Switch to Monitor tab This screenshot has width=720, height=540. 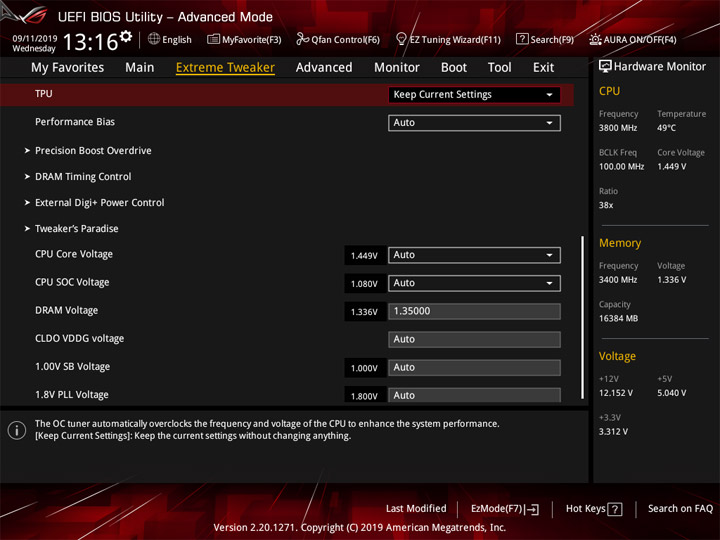397,68
